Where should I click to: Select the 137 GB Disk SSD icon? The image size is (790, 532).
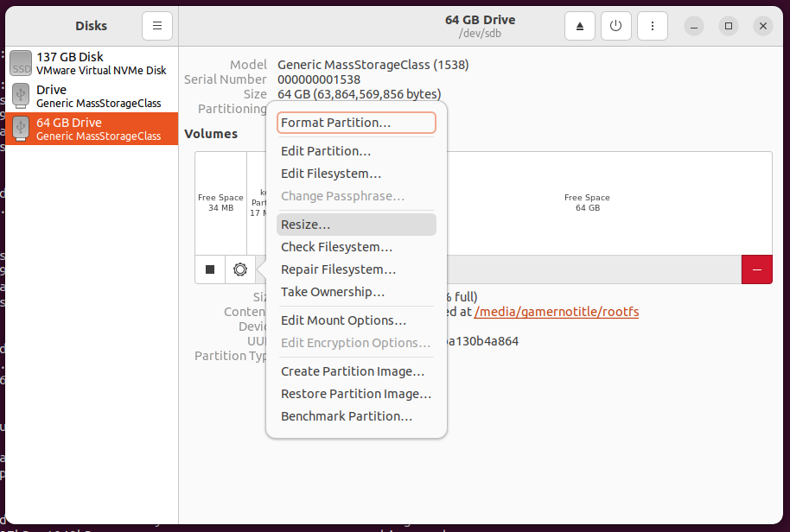point(21,63)
